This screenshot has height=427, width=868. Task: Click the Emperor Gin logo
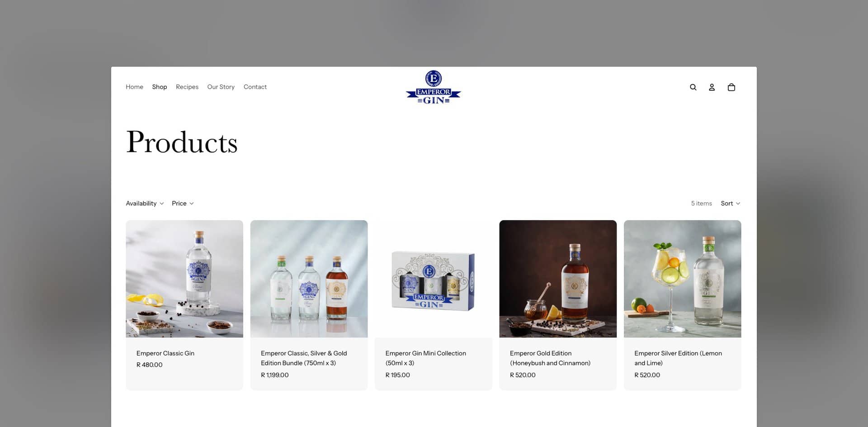(434, 87)
